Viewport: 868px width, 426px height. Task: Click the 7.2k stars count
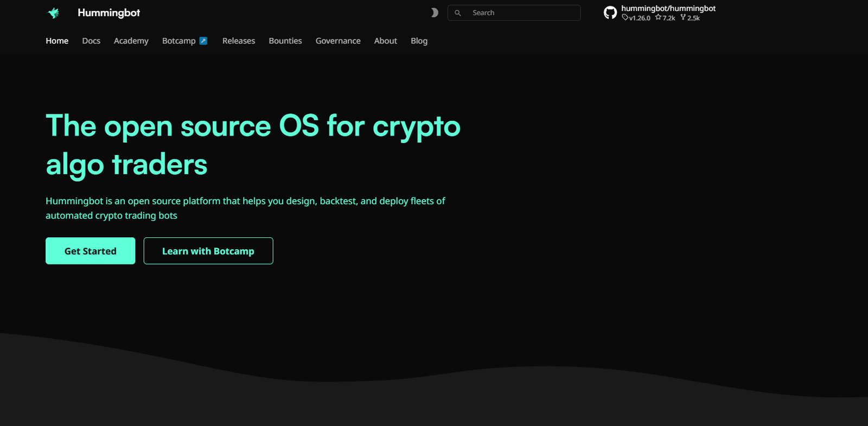(x=665, y=18)
